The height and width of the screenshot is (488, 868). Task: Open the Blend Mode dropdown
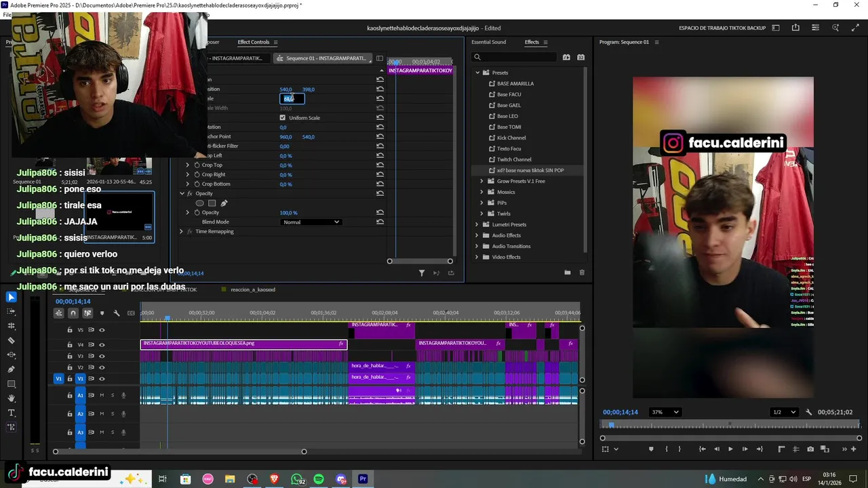coord(311,222)
